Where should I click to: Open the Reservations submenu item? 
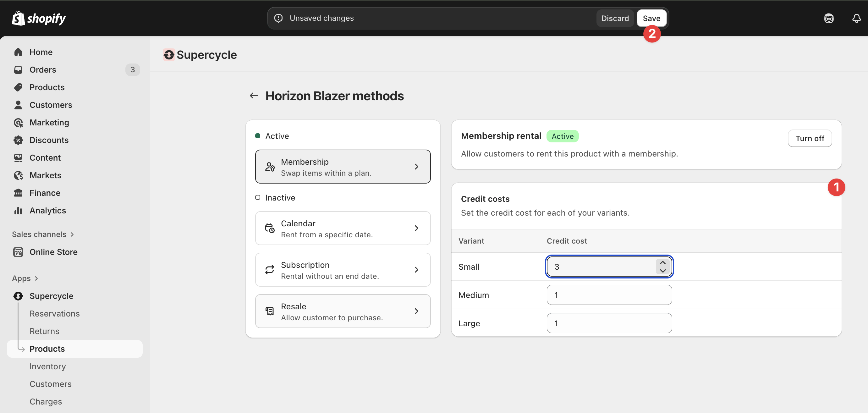point(55,314)
